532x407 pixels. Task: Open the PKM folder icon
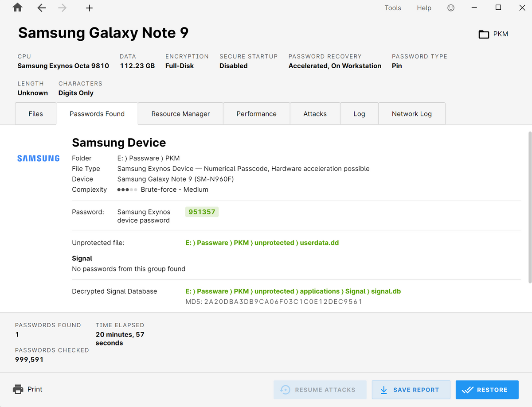click(484, 34)
